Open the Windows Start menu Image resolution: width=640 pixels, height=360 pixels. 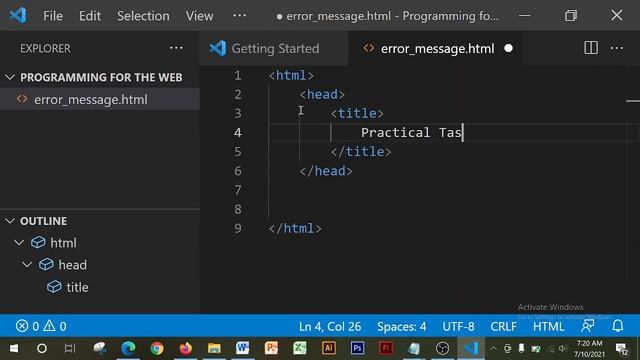[x=14, y=348]
